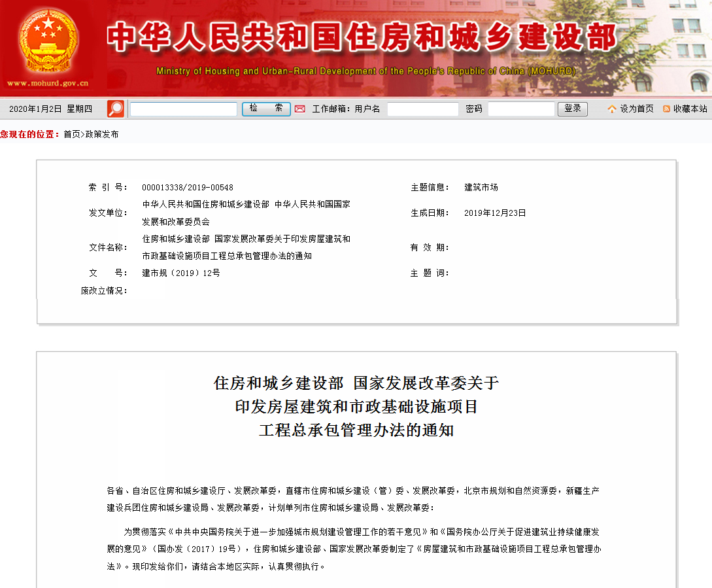Screen dimensions: 712x588
Task: Focus the 密码 password input field
Action: tap(521, 109)
